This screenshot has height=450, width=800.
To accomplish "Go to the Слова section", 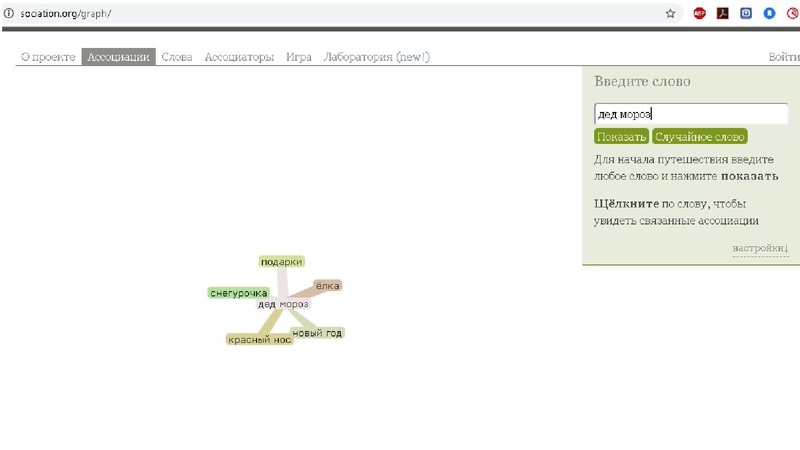I will tap(177, 57).
